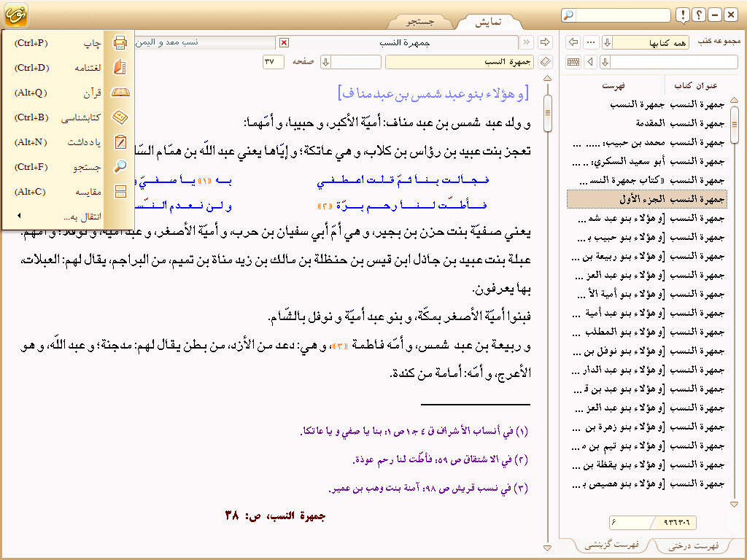
Task: Open کتابشناسی (Ctrl+B) bibliography item
Action: pyautogui.click(x=68, y=117)
